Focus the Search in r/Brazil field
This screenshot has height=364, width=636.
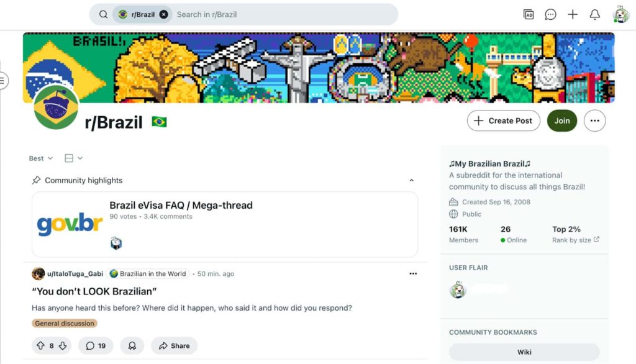click(284, 15)
